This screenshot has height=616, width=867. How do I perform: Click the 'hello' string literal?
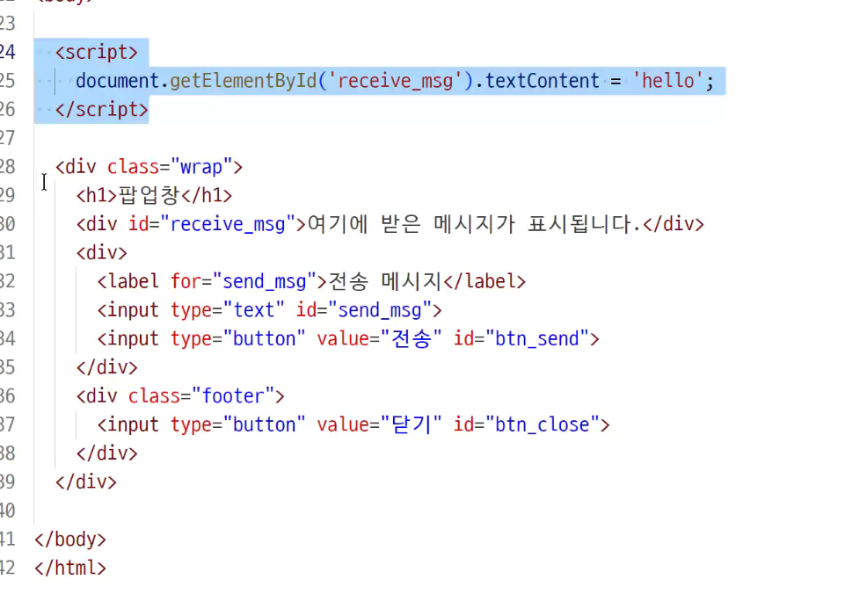[668, 81]
